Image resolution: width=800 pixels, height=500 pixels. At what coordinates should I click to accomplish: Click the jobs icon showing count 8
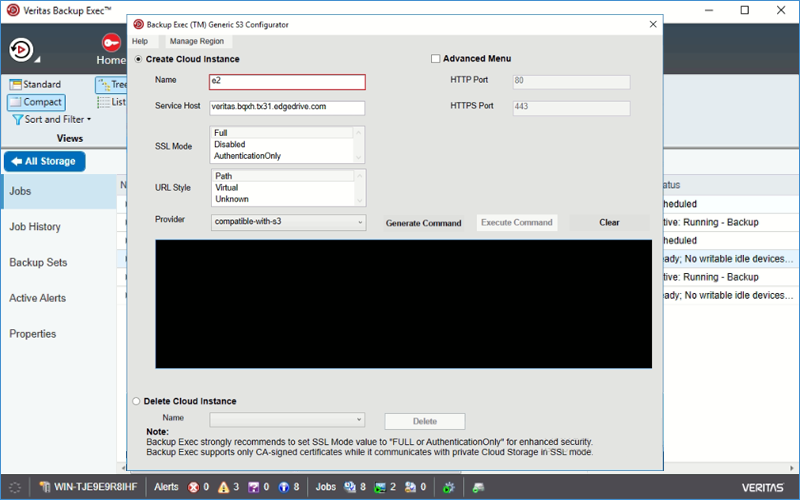(x=349, y=487)
